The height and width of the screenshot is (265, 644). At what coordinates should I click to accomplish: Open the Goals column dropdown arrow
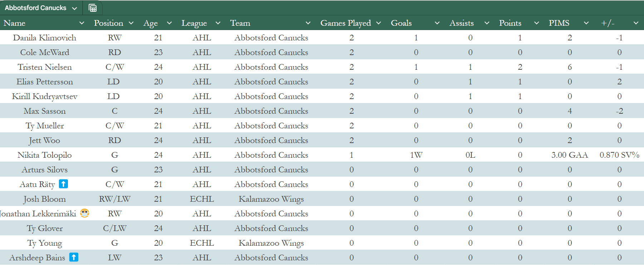point(437,23)
